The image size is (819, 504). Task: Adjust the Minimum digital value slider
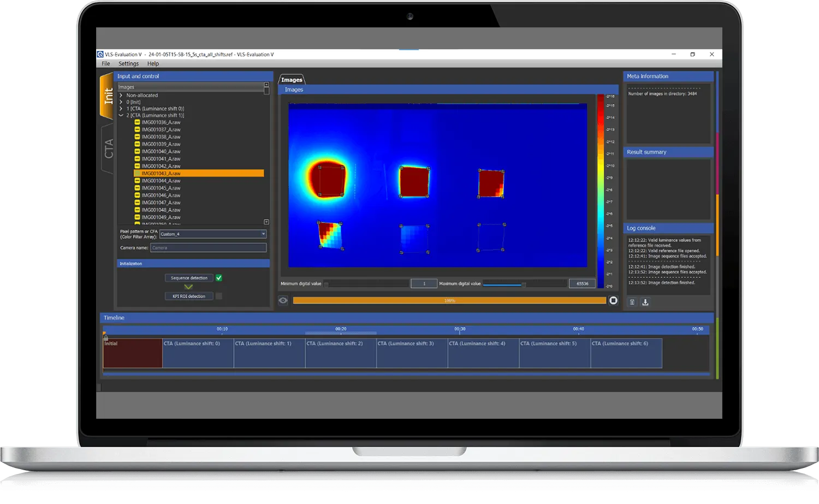[x=366, y=283]
